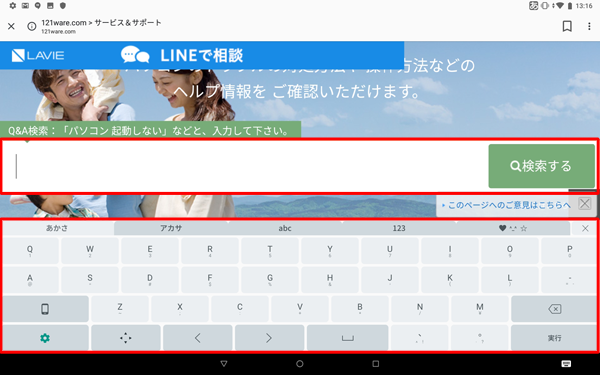Tap the backspace delete key
Screen dimensions: 600x375
point(554,309)
